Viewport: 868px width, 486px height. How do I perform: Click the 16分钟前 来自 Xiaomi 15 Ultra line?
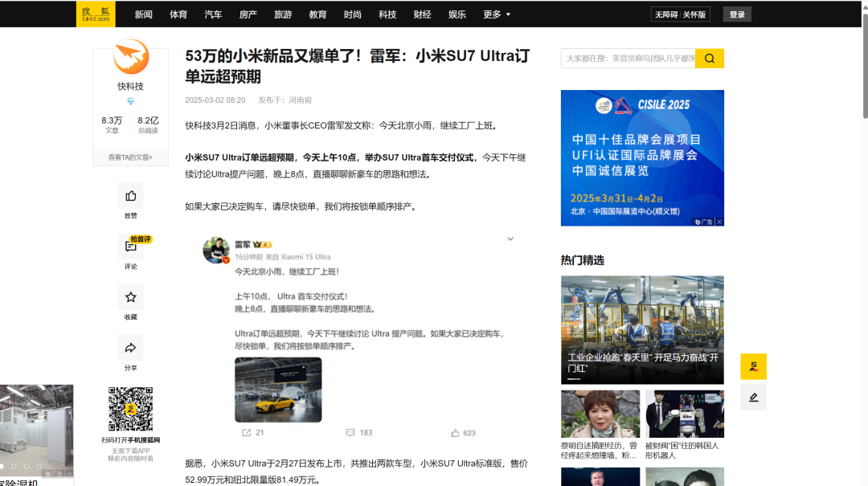point(283,257)
